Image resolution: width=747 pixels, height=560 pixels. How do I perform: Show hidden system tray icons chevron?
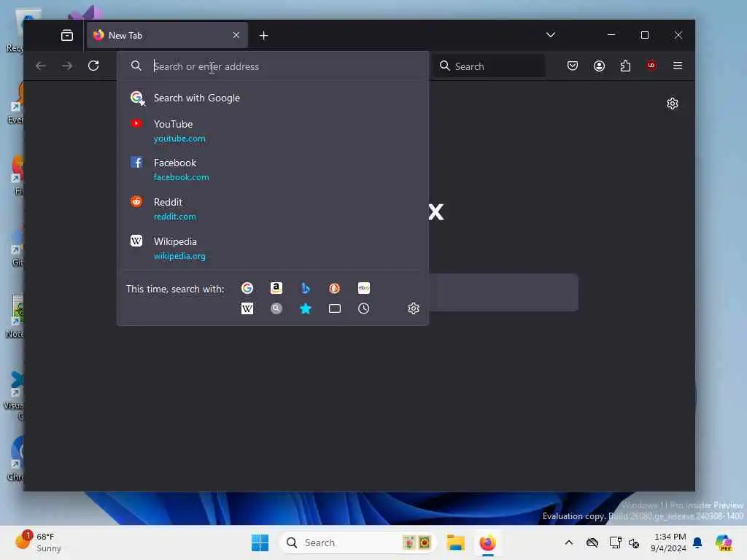tap(569, 542)
